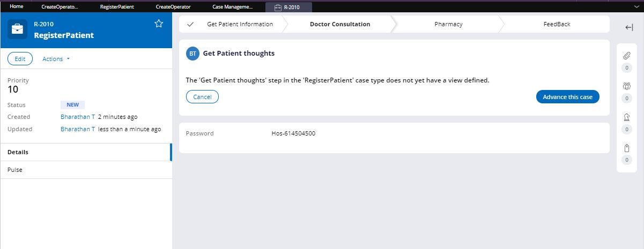644x249 pixels.
Task: Click the followers count badge showing 0
Action: coord(626,99)
